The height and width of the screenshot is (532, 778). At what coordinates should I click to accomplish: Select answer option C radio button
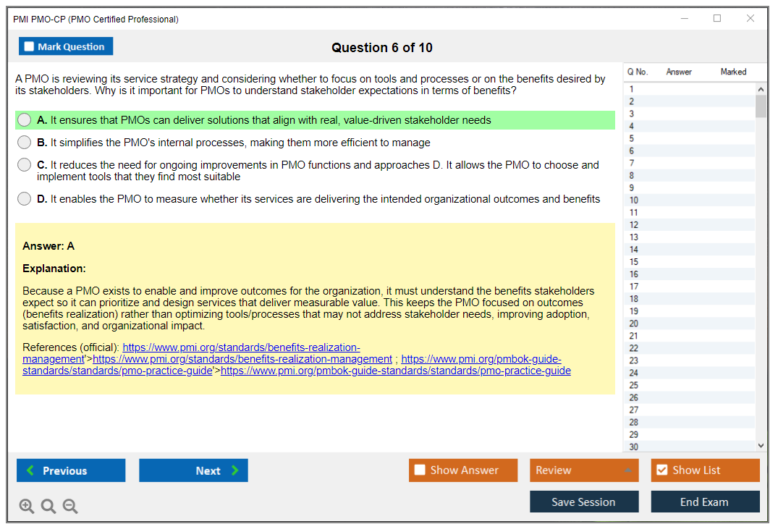click(24, 164)
